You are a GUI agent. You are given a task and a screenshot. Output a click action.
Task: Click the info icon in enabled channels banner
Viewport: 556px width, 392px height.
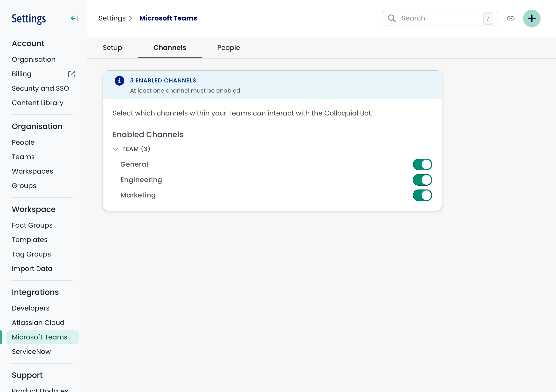(119, 81)
